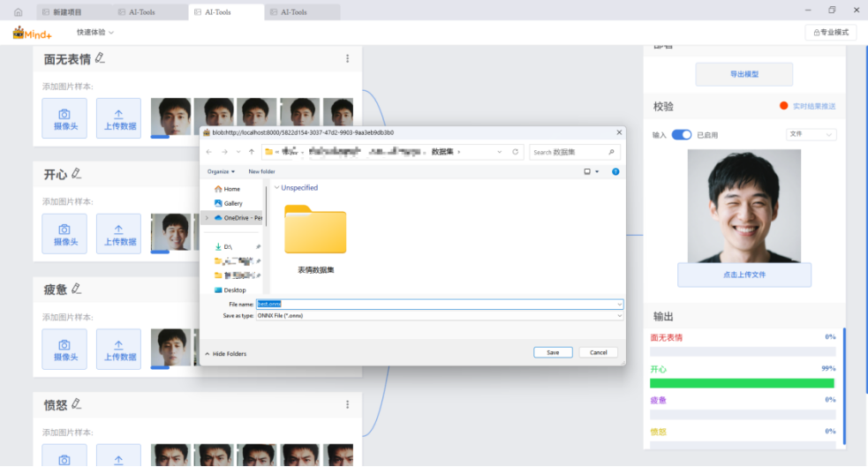This screenshot has width=868, height=467.
Task: Open the Organize menu
Action: (221, 171)
